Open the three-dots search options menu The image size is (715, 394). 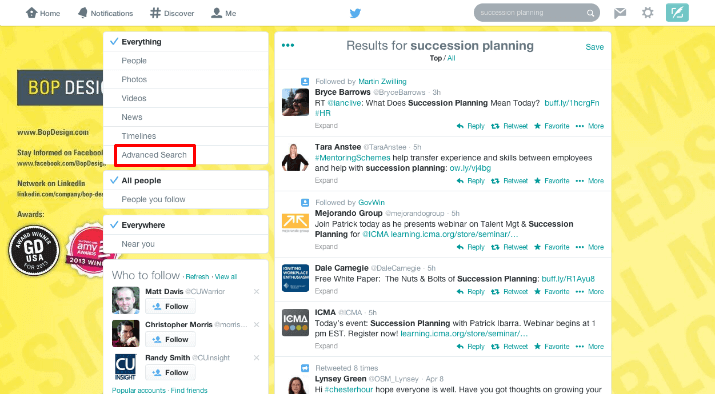click(x=288, y=45)
